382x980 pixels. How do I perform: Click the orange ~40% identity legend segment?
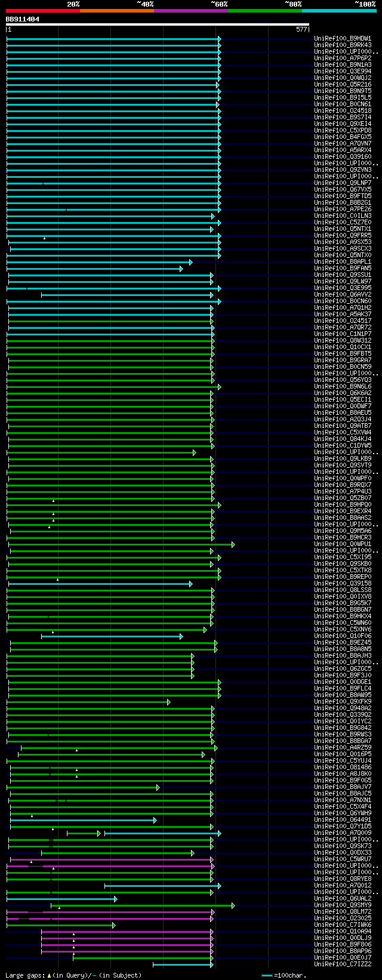117,11
